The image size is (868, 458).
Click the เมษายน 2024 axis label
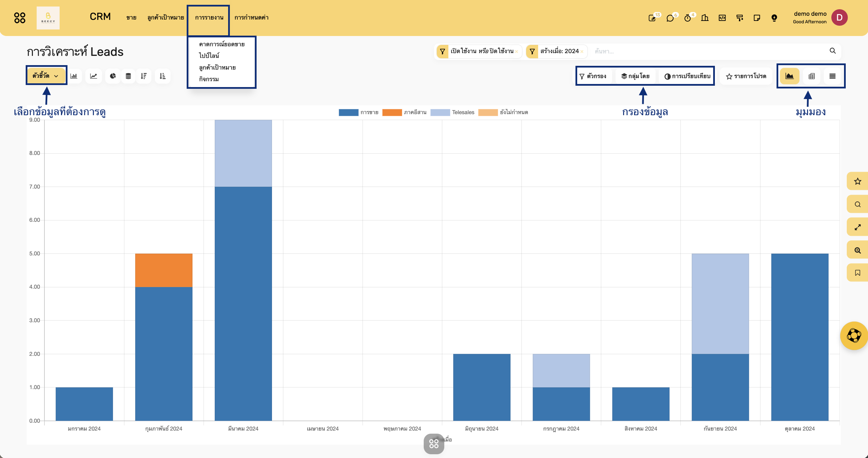pyautogui.click(x=323, y=429)
